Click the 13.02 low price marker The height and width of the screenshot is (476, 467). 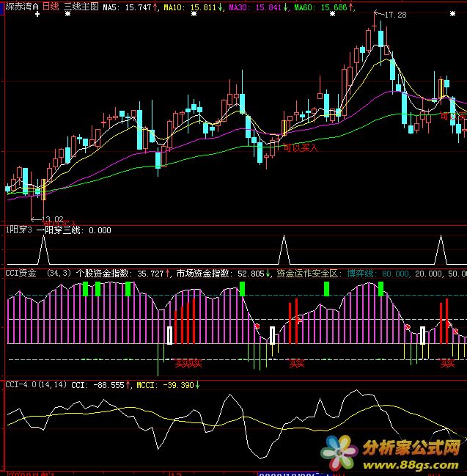coord(51,219)
